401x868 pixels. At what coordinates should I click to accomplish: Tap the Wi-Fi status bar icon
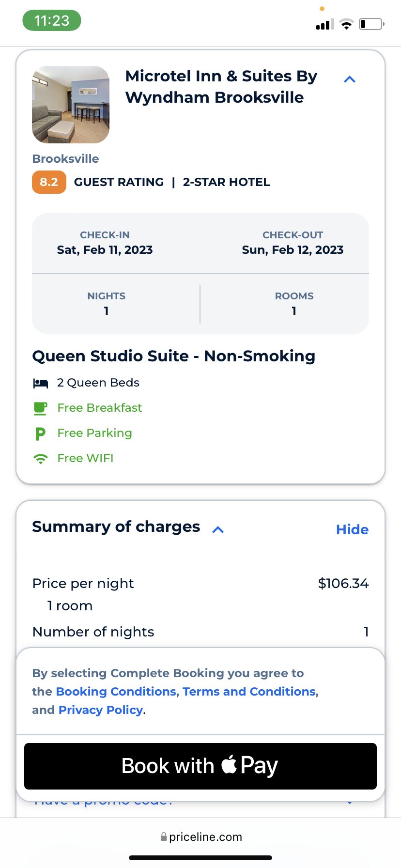pos(346,24)
